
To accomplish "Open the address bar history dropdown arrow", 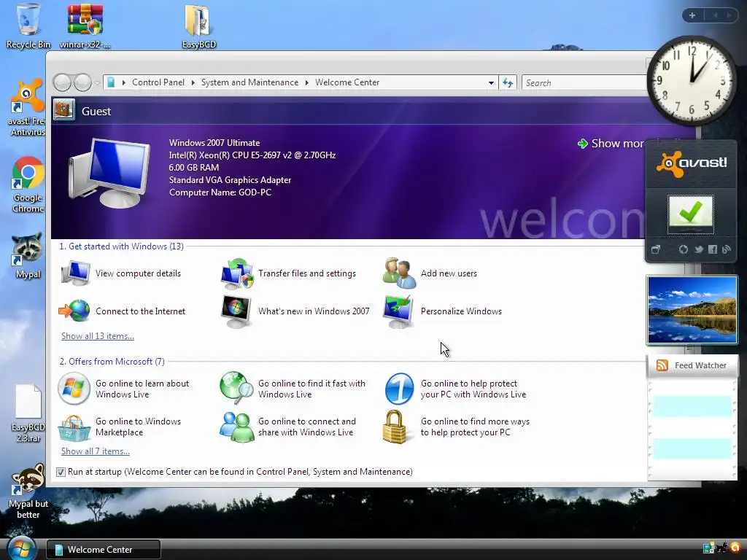I will tap(491, 83).
